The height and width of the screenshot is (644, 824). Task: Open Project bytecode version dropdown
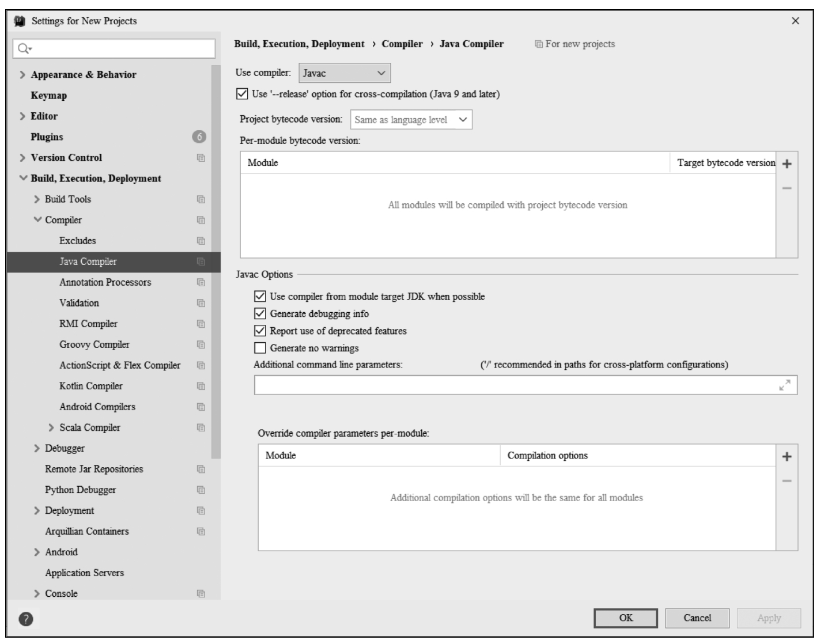(411, 120)
